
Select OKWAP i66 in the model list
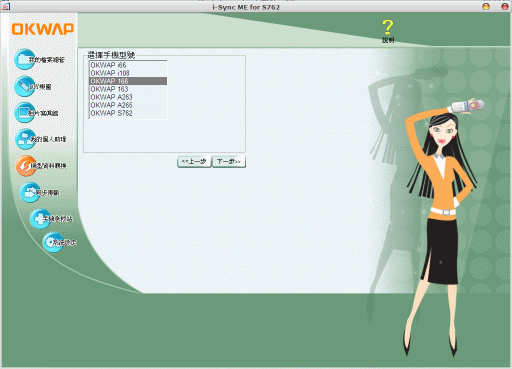[x=128, y=65]
